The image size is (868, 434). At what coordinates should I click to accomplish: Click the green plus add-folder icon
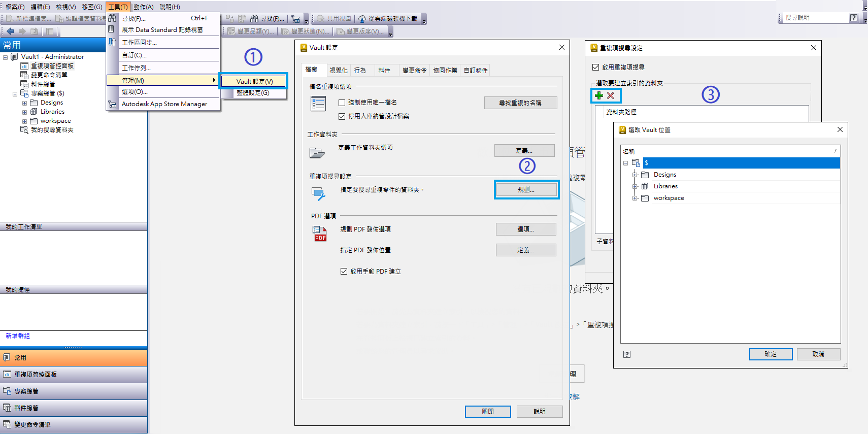tap(599, 95)
